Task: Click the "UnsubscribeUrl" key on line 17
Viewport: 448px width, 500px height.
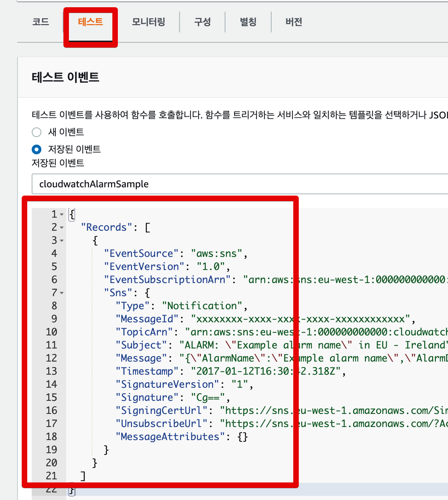Action: coord(162,424)
